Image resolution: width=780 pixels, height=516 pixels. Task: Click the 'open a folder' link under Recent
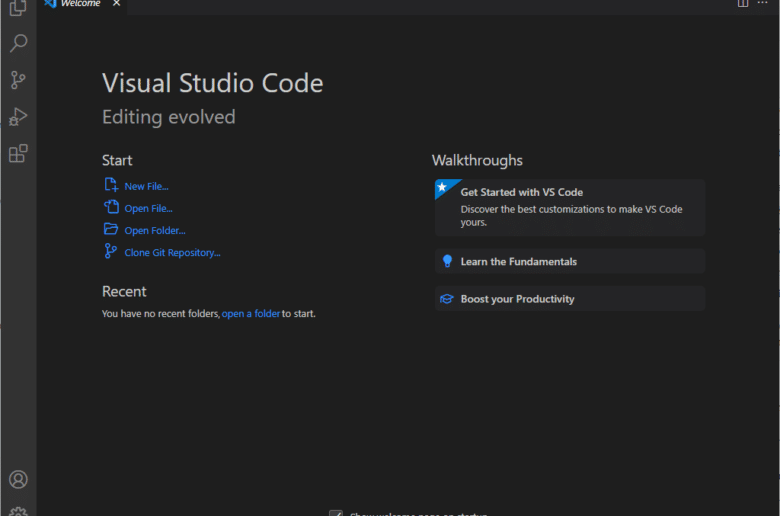[x=251, y=313]
